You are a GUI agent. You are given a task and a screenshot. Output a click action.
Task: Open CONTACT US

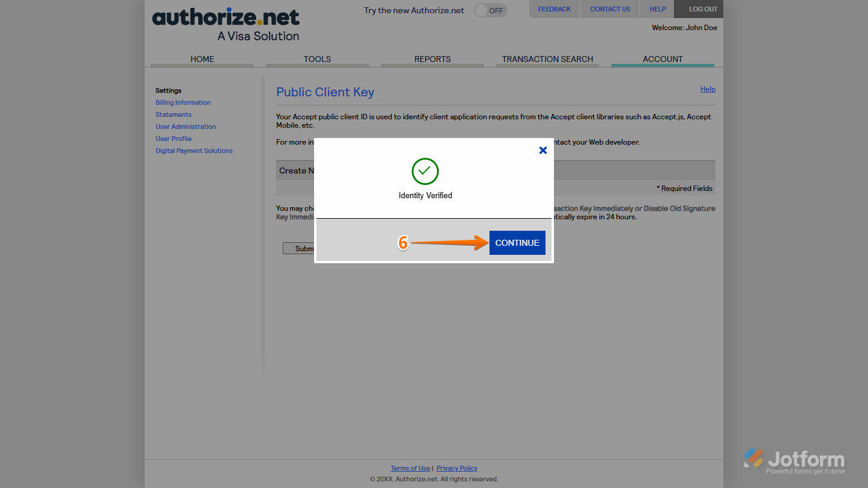click(x=609, y=8)
